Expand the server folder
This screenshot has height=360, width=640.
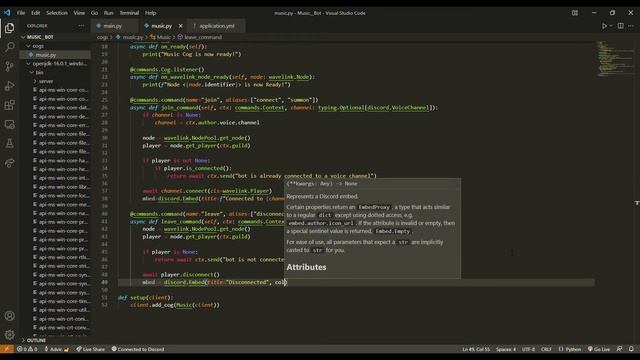click(55, 81)
